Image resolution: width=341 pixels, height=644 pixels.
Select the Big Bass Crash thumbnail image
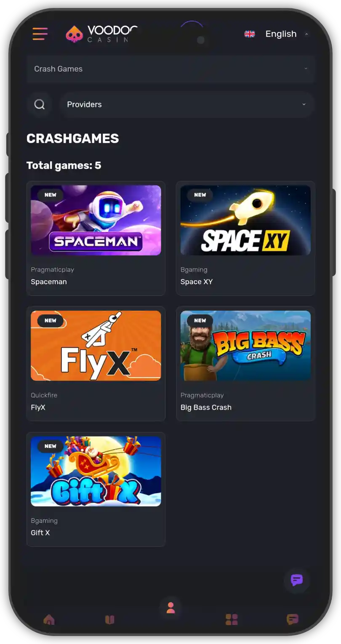click(245, 346)
